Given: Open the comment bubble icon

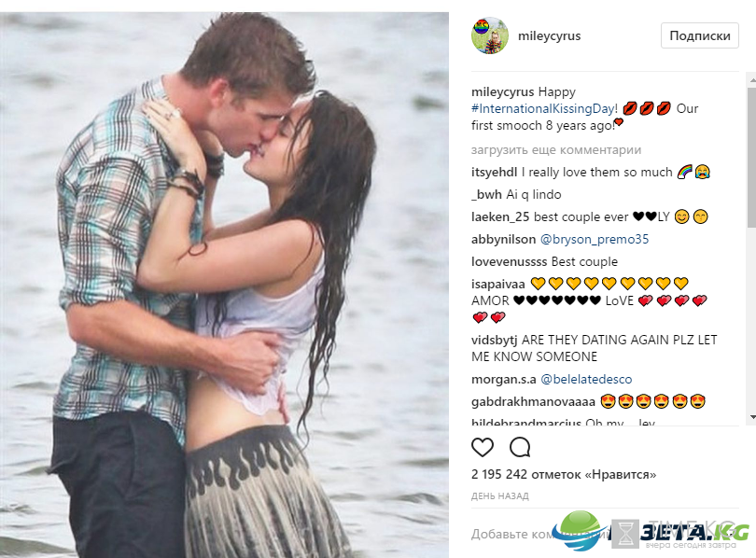Looking at the screenshot, I should [x=520, y=447].
